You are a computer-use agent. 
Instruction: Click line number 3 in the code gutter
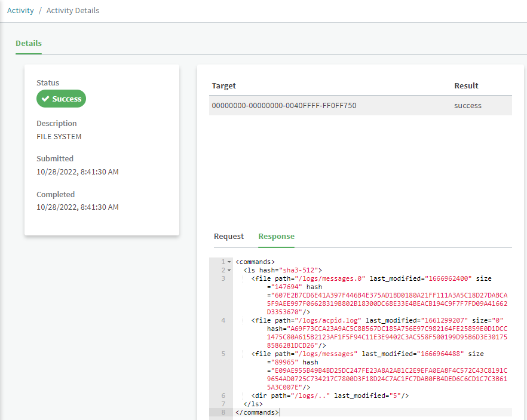tap(223, 278)
